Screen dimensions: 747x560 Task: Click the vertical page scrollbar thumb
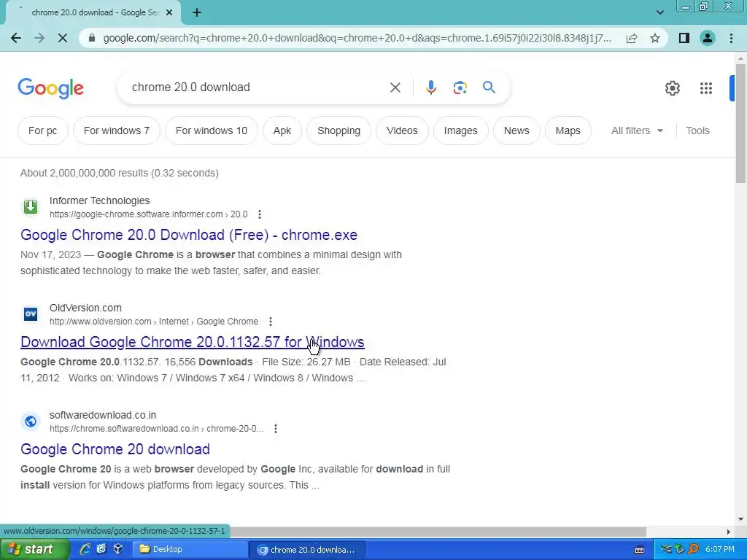coord(740,122)
